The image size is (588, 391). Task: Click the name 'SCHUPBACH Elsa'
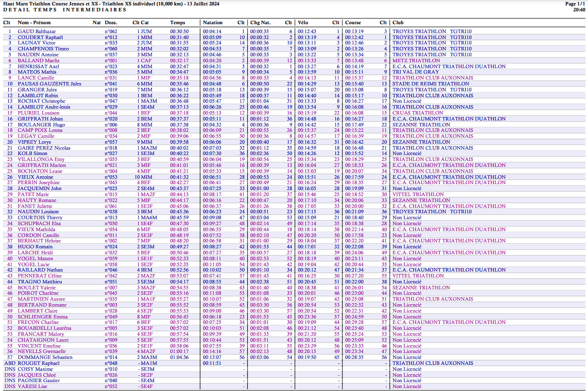pyautogui.click(x=39, y=223)
